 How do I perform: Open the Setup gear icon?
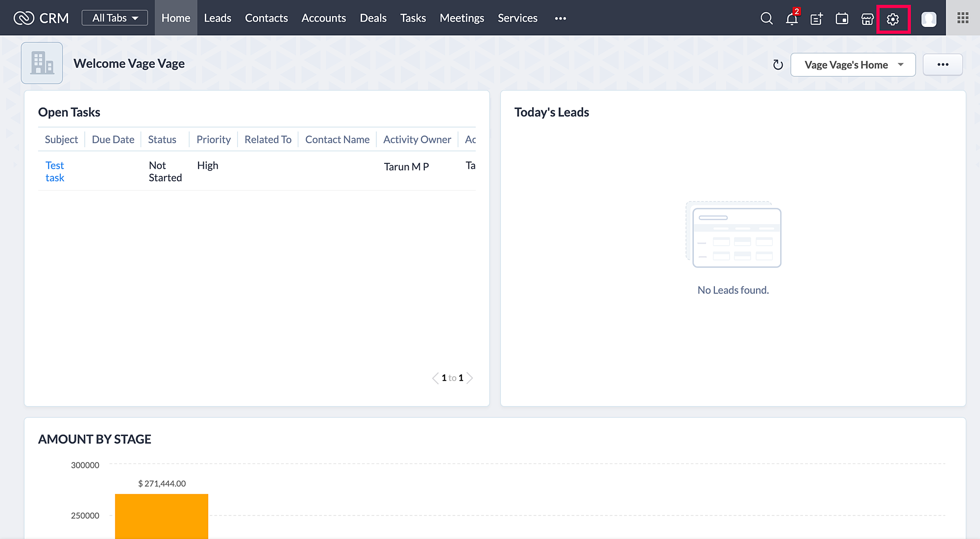[893, 19]
